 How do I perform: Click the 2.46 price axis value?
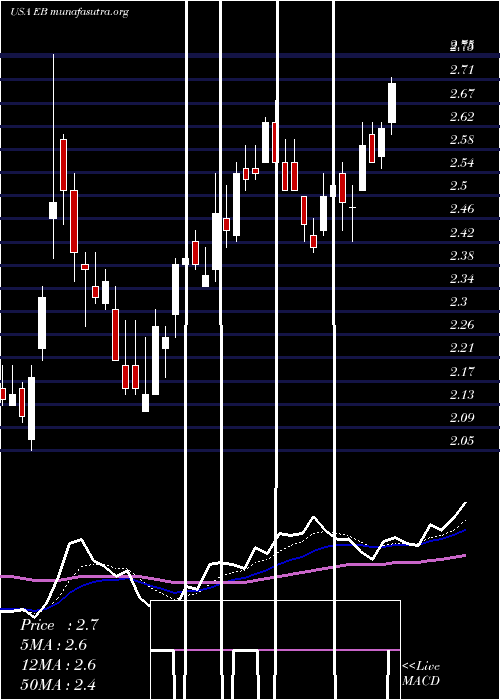point(462,209)
